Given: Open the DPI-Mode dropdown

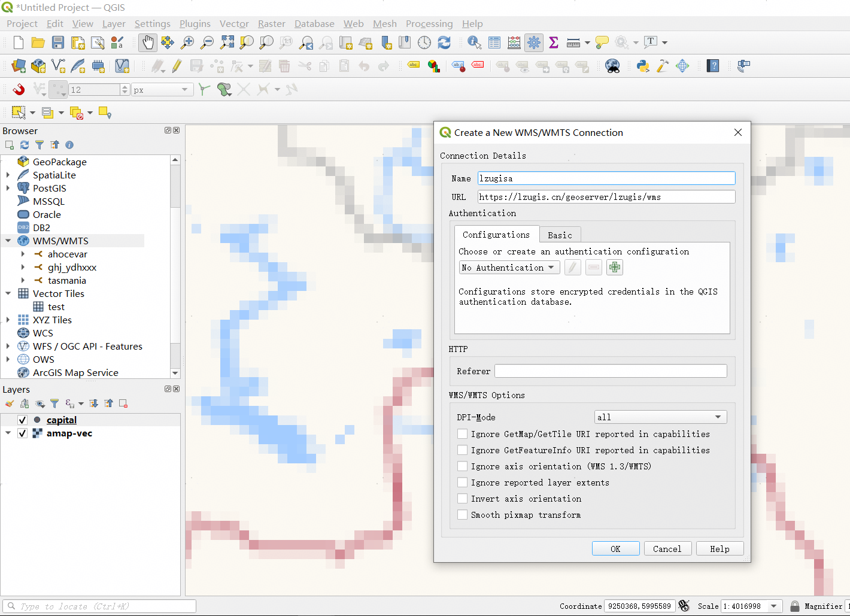Looking at the screenshot, I should (x=660, y=417).
